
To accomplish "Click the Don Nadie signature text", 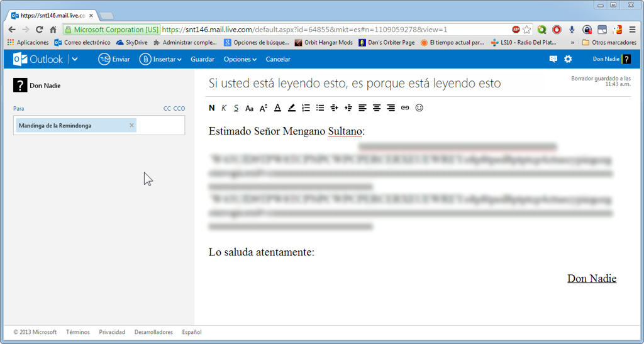I will pos(592,279).
